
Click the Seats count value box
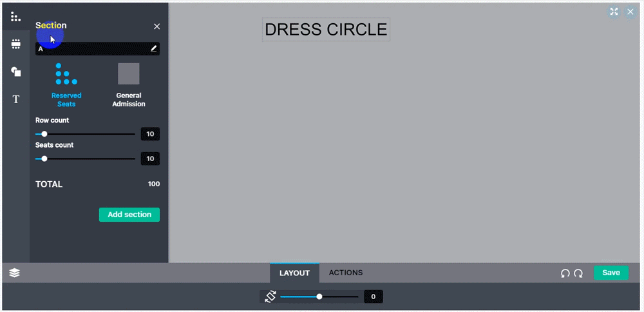click(x=150, y=159)
